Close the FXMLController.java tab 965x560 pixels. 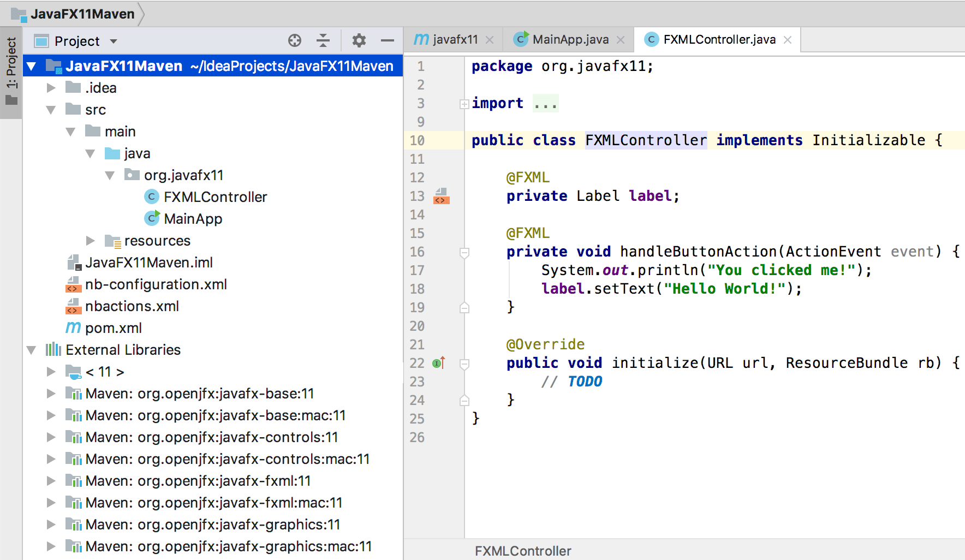click(788, 40)
